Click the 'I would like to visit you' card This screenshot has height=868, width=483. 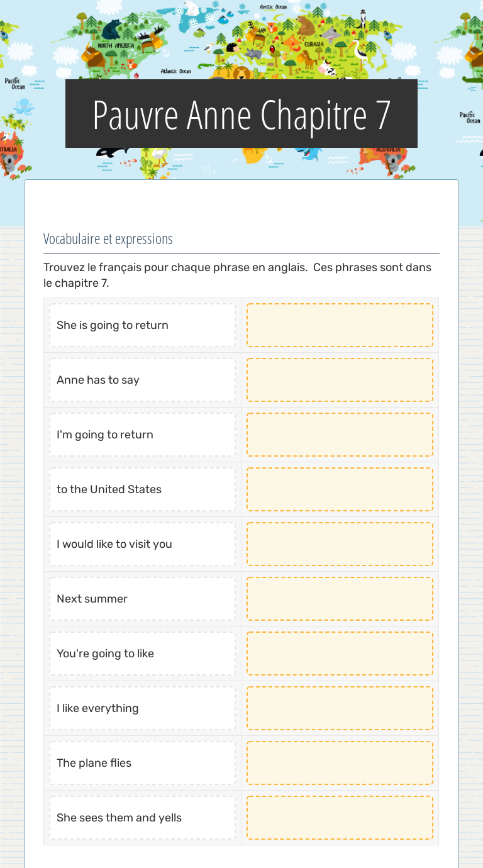pyautogui.click(x=142, y=544)
